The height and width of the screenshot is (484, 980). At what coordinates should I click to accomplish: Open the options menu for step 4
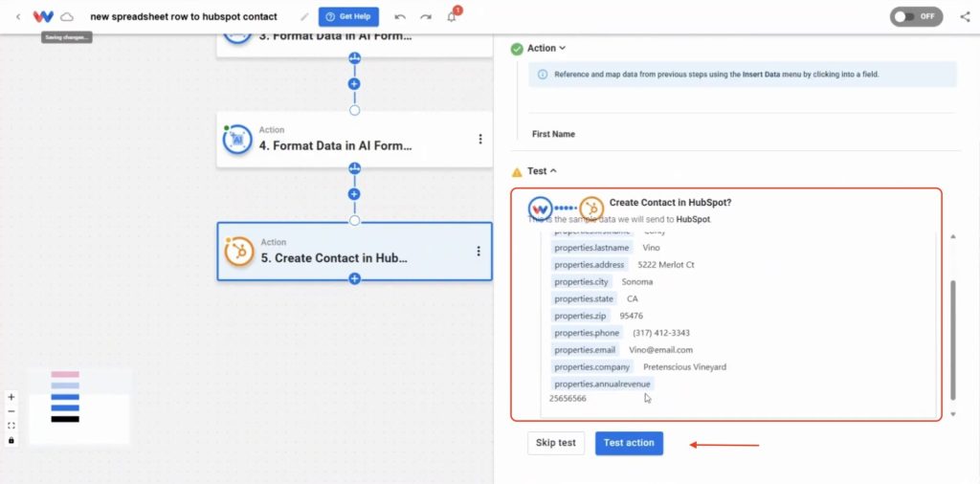(x=480, y=140)
